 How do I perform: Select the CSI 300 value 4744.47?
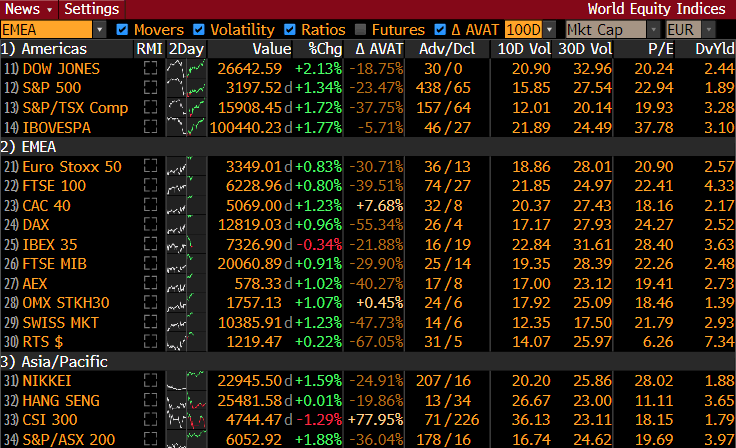[x=254, y=420]
